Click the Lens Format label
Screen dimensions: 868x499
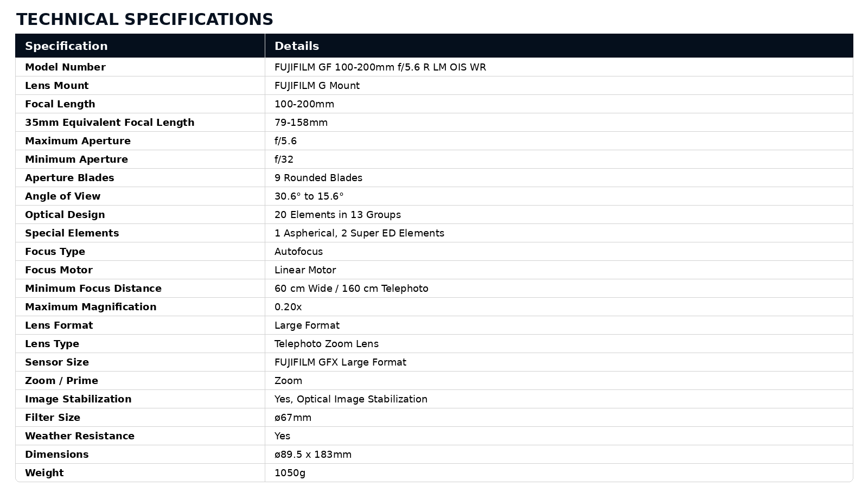click(59, 325)
